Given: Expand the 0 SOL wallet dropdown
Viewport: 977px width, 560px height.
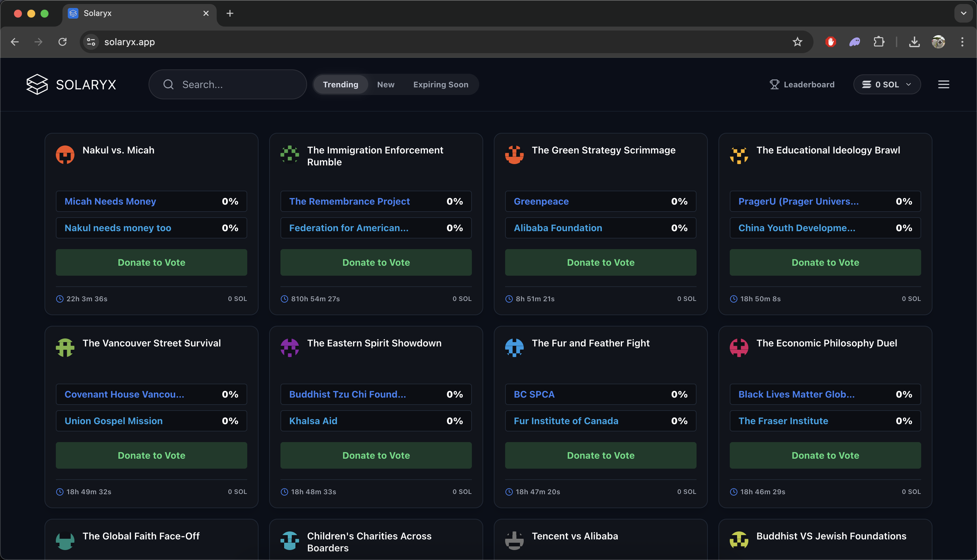Looking at the screenshot, I should click(887, 84).
